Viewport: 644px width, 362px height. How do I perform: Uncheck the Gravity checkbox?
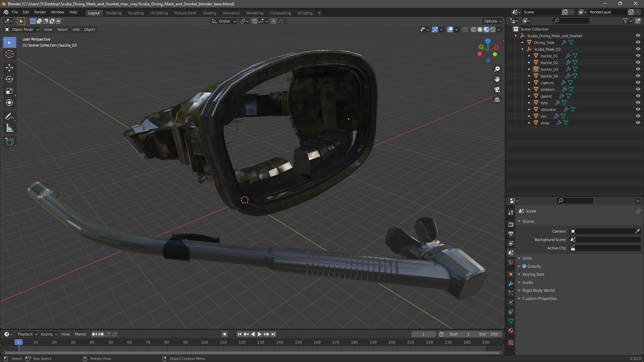point(524,266)
